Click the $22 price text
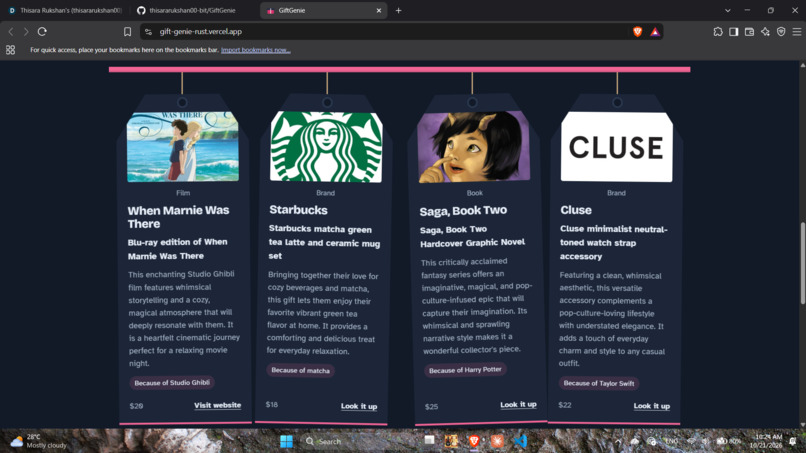Image resolution: width=806 pixels, height=453 pixels. 564,405
